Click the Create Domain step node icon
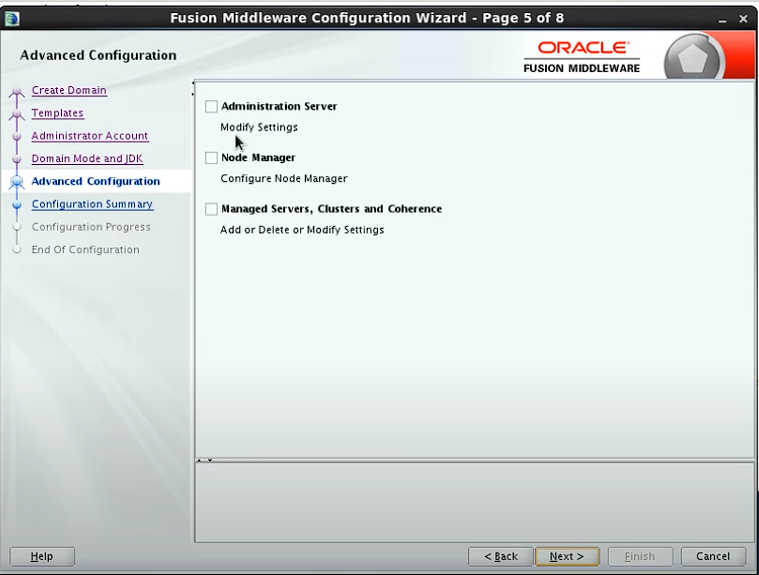 tap(16, 92)
